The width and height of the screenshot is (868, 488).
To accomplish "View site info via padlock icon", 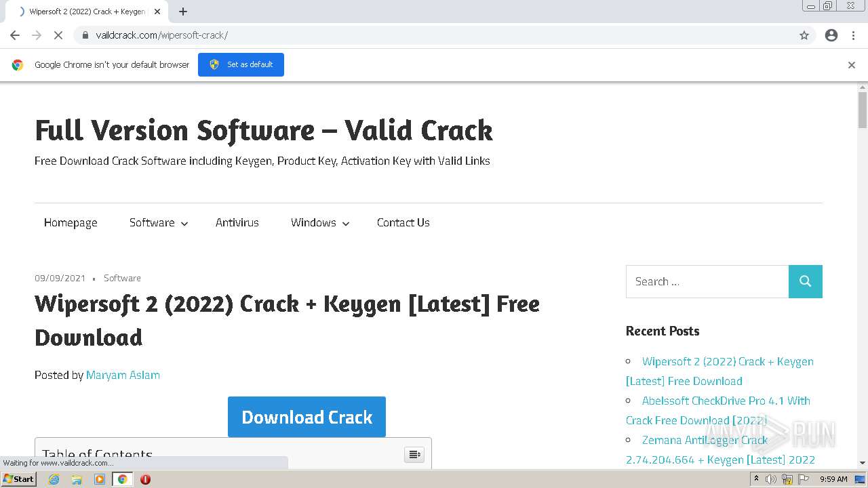I will point(85,35).
